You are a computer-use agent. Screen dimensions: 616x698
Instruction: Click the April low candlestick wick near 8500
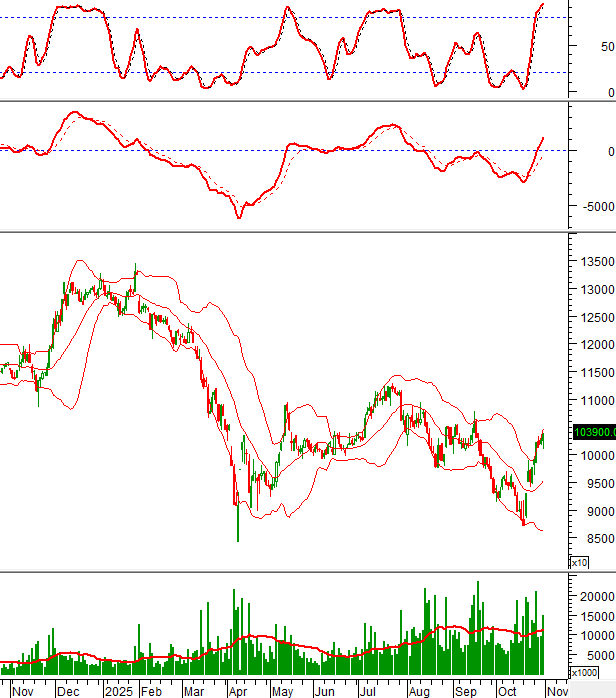(238, 528)
